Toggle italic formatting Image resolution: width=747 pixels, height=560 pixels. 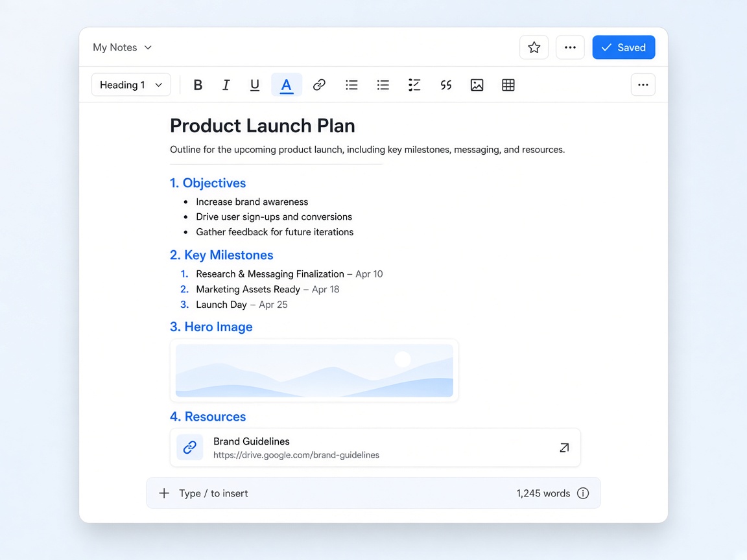226,85
